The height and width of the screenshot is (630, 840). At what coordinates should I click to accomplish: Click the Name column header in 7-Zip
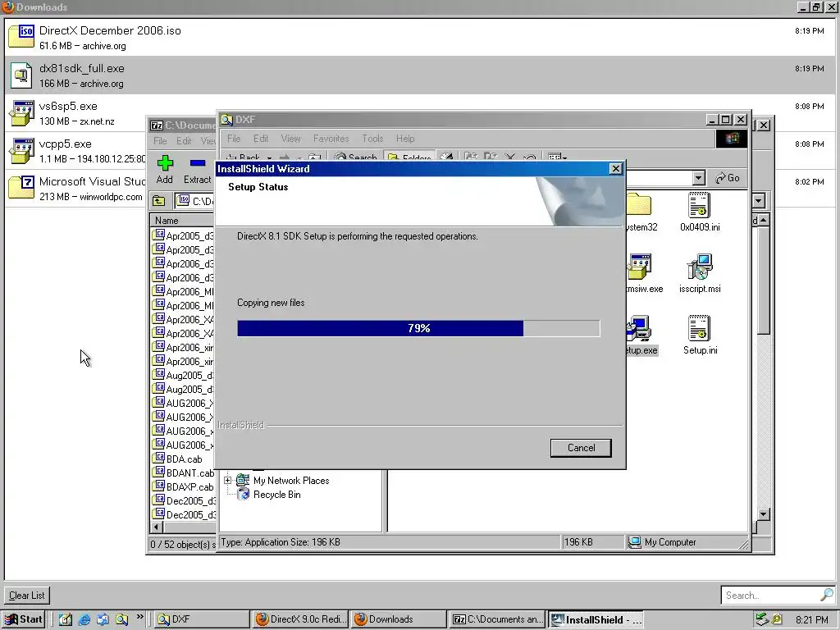click(182, 220)
